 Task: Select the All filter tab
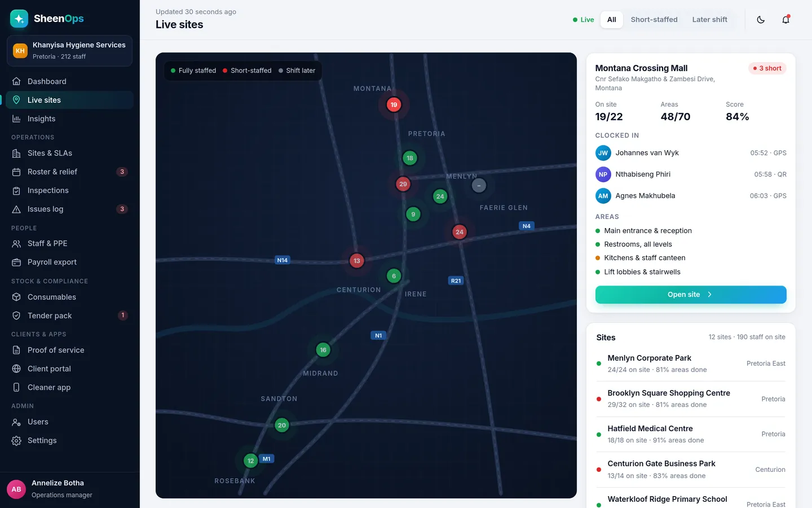point(611,20)
